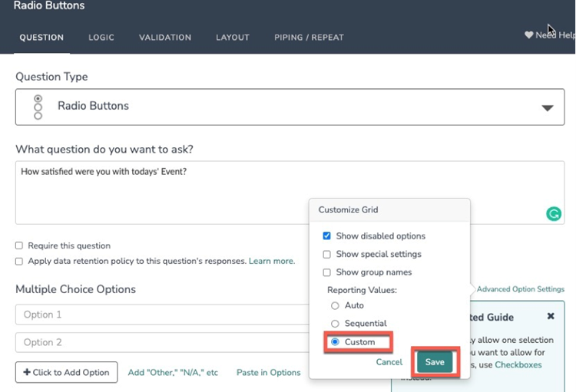Go to the Piping / Repeat tab
Screen dimensions: 576x392
(x=309, y=37)
